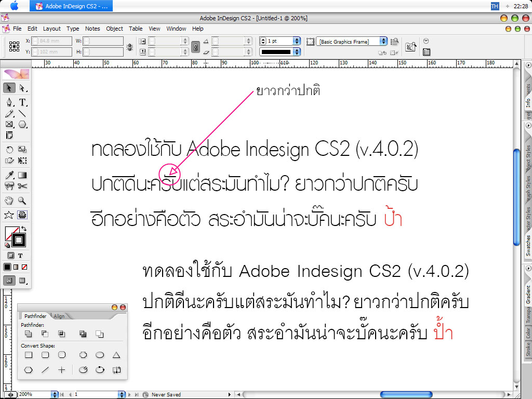Convert shape to ellipse

(x=100, y=355)
